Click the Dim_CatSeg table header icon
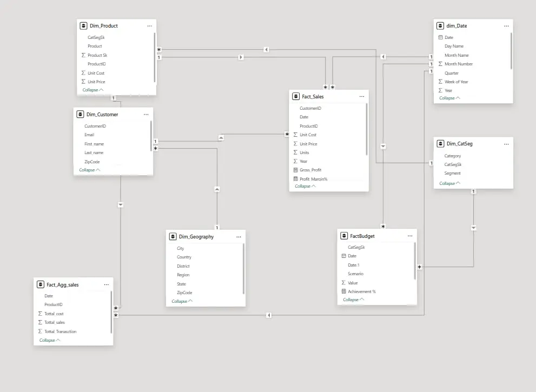536x392 pixels. click(440, 143)
